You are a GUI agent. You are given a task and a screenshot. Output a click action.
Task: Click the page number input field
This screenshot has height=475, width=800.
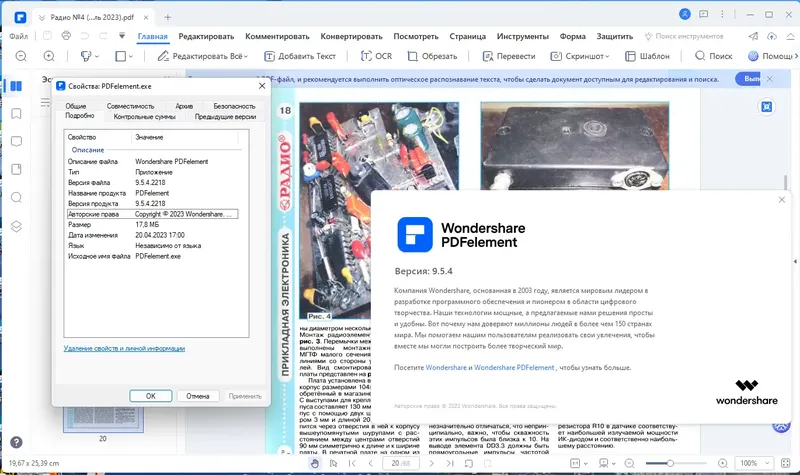pos(401,463)
